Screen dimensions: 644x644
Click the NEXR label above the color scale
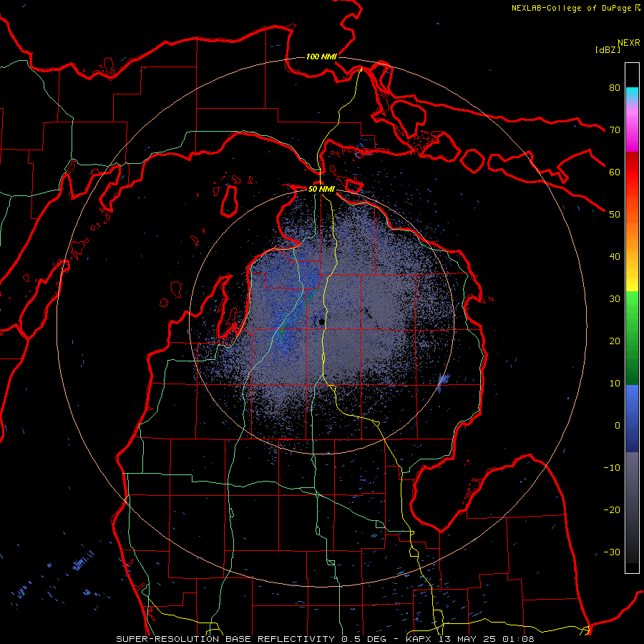[x=629, y=43]
